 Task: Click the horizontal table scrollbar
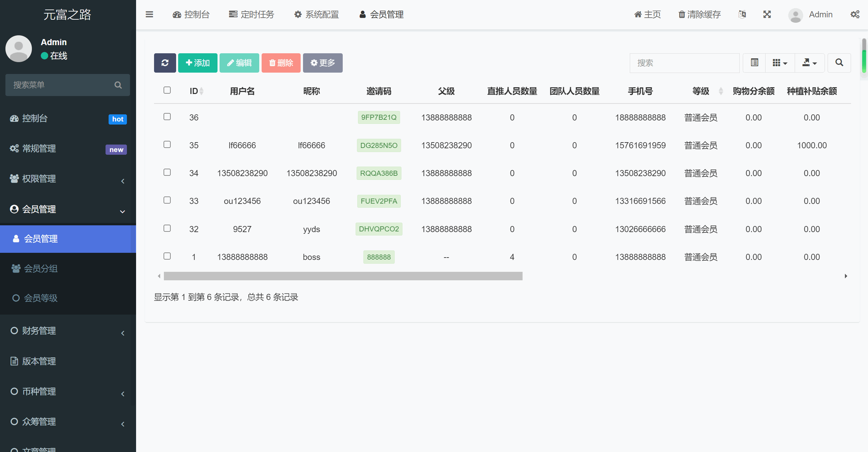pyautogui.click(x=343, y=276)
